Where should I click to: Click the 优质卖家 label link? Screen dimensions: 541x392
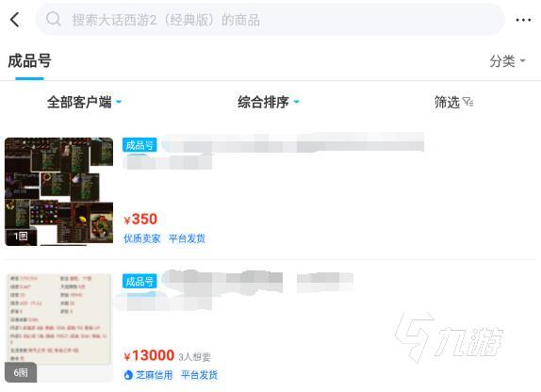(142, 238)
